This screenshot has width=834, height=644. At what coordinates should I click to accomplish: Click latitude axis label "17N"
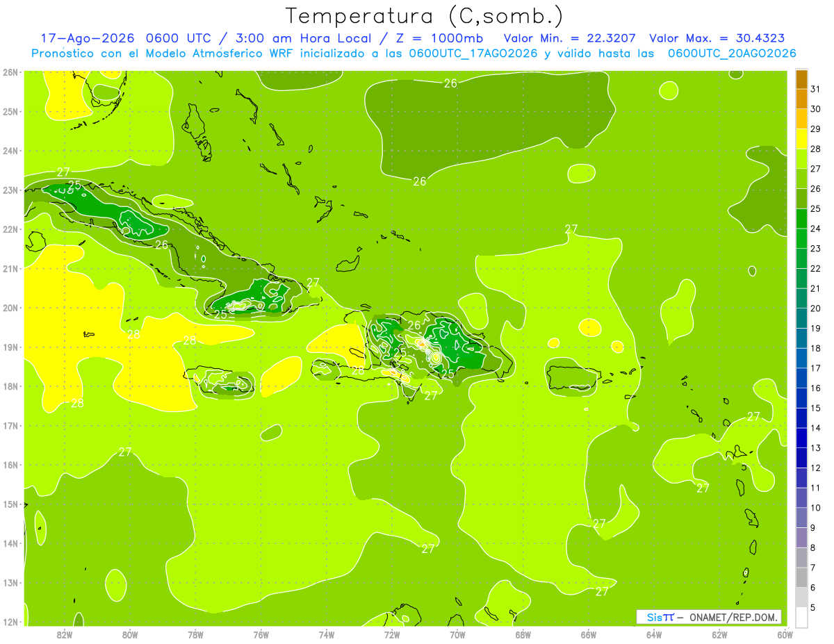10,426
